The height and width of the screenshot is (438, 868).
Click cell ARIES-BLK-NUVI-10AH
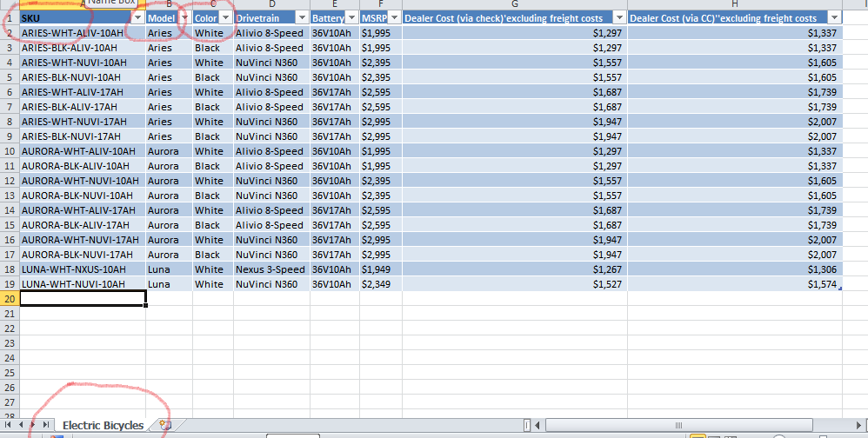point(83,77)
